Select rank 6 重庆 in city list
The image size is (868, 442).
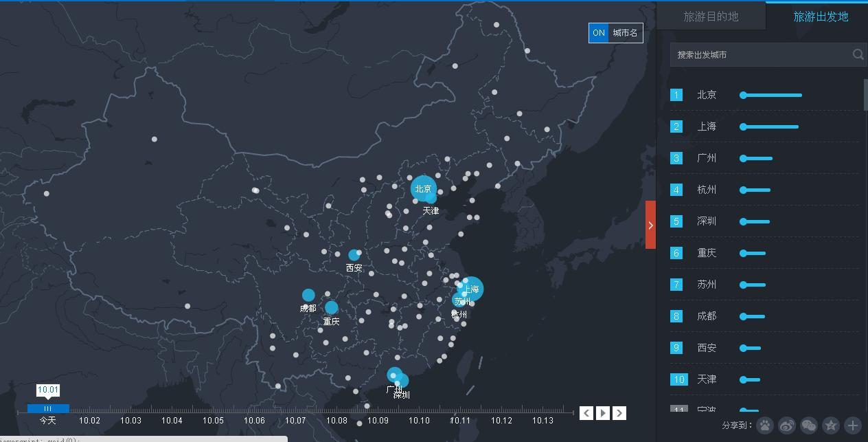764,253
